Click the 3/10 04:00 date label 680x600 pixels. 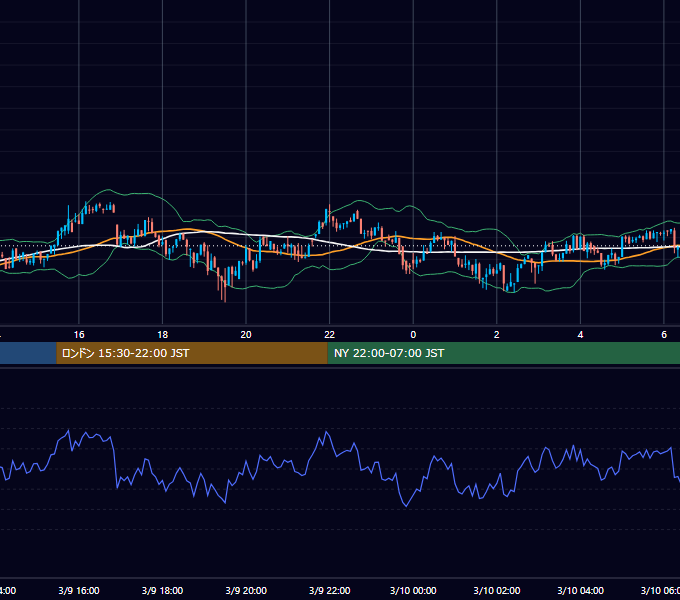(580, 590)
